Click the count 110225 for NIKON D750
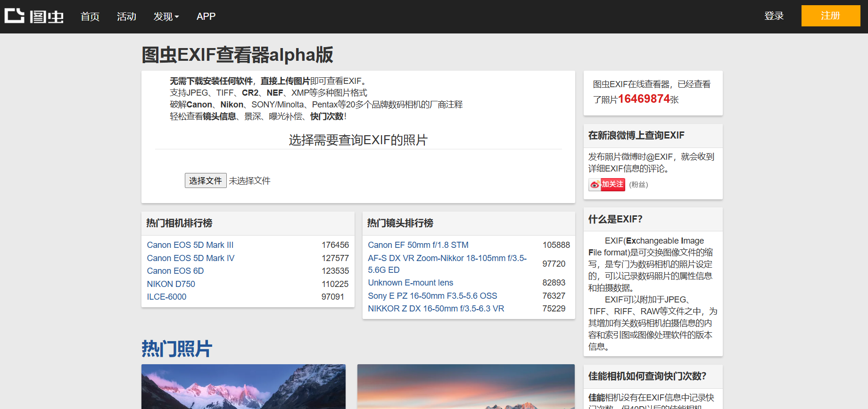868x409 pixels. point(335,284)
